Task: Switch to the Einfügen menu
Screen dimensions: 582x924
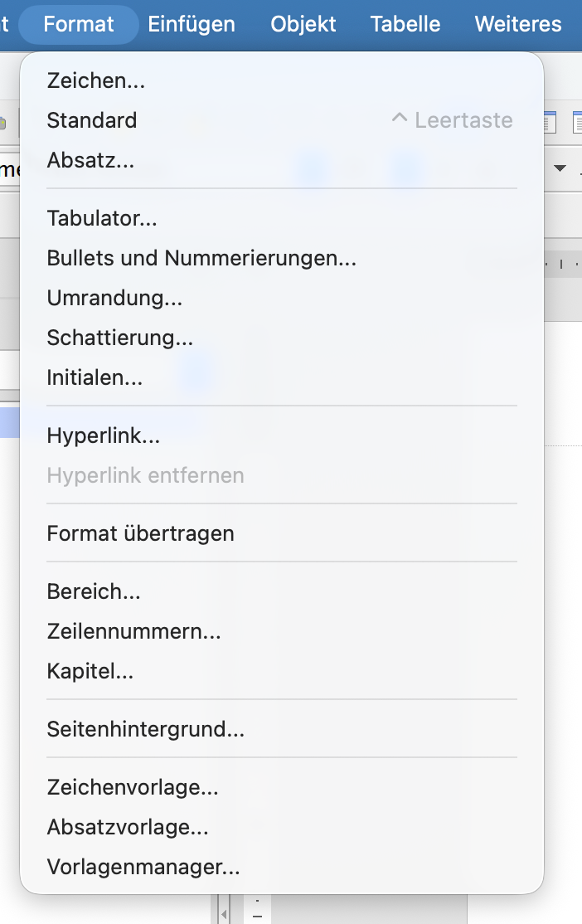Action: (x=192, y=24)
